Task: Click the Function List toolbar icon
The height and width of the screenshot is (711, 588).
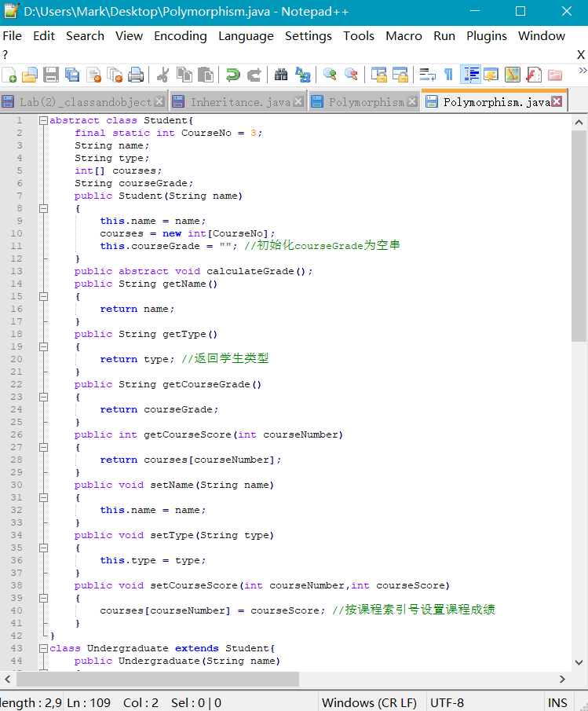Action: 534,75
